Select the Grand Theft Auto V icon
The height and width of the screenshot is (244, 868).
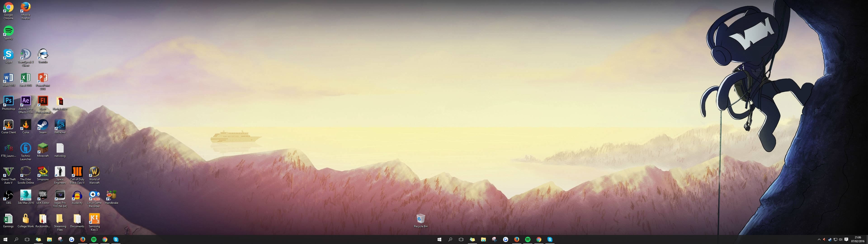click(x=8, y=171)
